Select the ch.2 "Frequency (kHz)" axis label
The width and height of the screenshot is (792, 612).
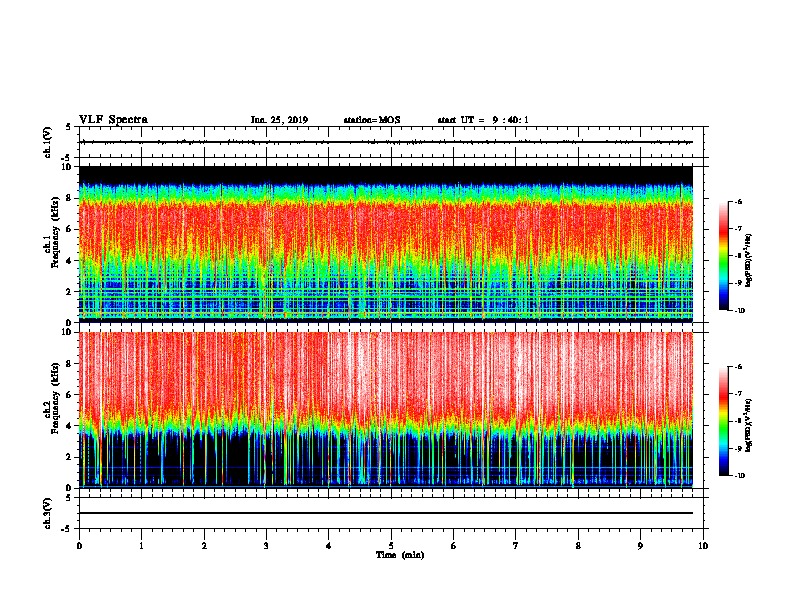56,398
